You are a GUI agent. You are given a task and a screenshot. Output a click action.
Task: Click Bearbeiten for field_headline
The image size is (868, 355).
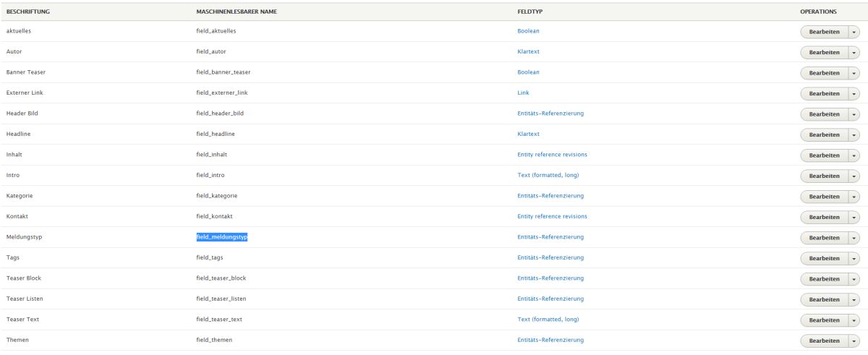click(x=824, y=134)
